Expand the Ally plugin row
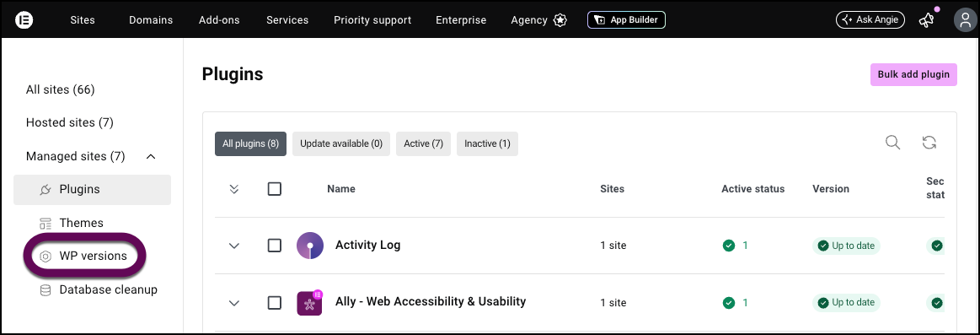 click(x=234, y=304)
